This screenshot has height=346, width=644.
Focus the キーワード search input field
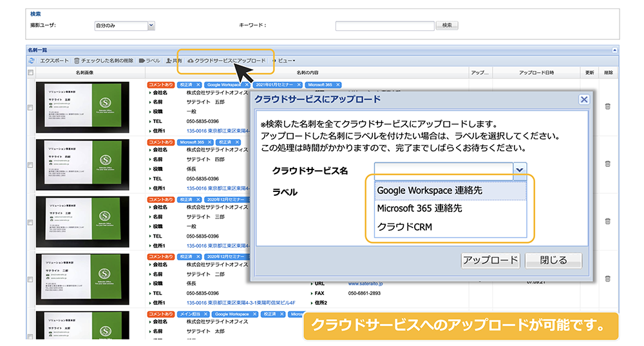[385, 26]
